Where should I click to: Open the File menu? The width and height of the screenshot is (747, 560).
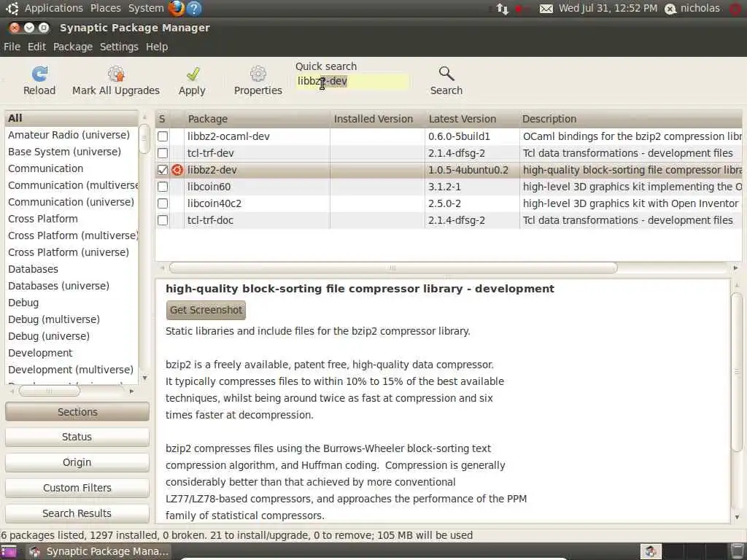[12, 47]
